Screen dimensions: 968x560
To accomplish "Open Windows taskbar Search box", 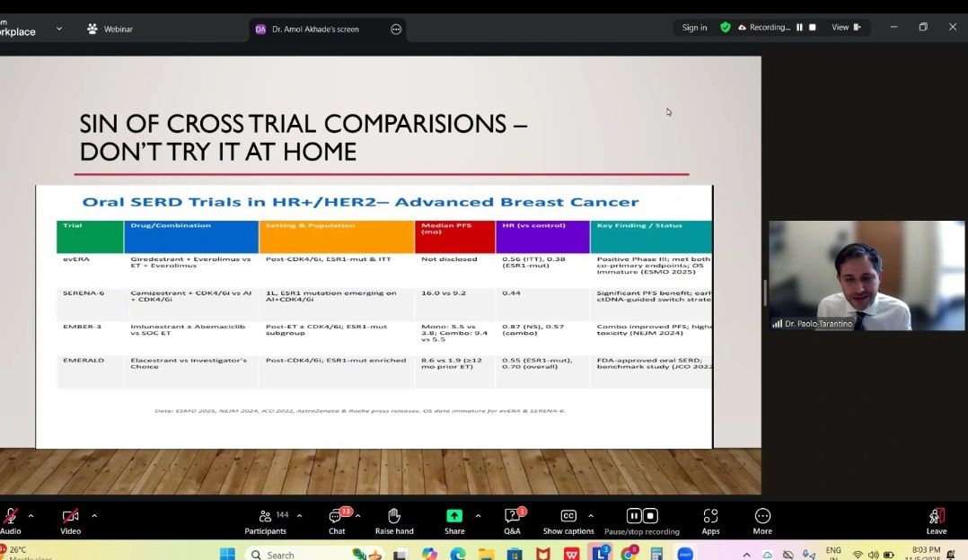I will click(296, 555).
